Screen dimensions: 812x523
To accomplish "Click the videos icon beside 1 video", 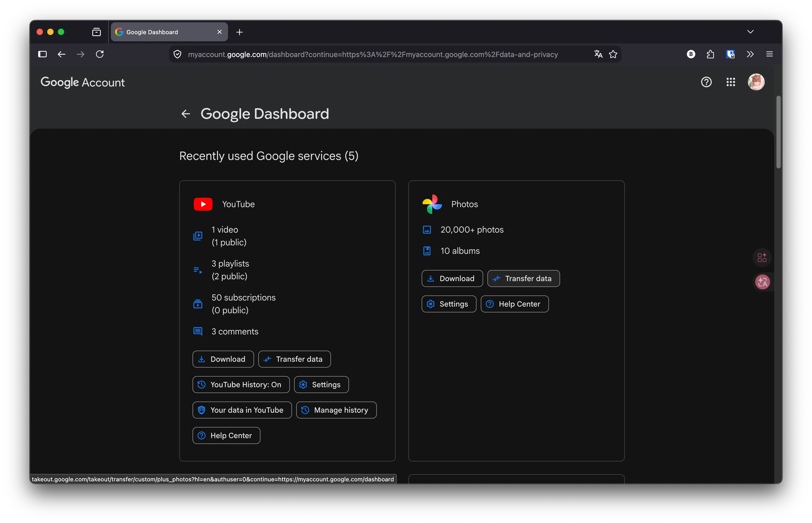I will point(198,236).
